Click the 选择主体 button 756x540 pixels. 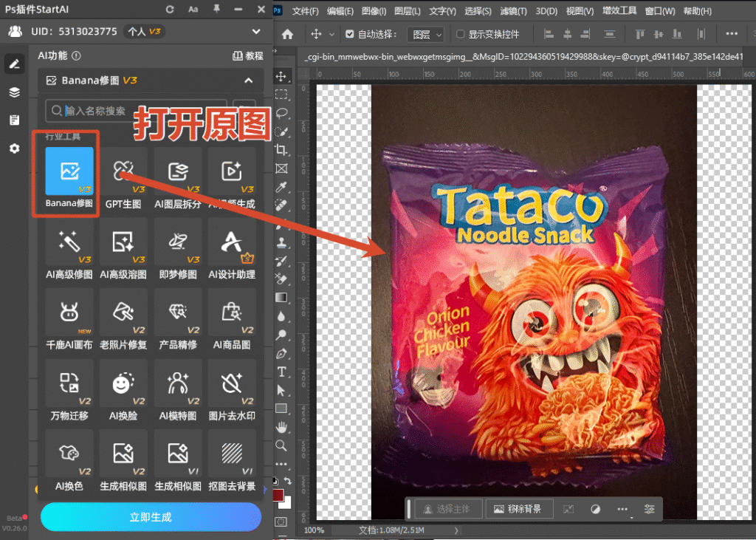pos(448,509)
